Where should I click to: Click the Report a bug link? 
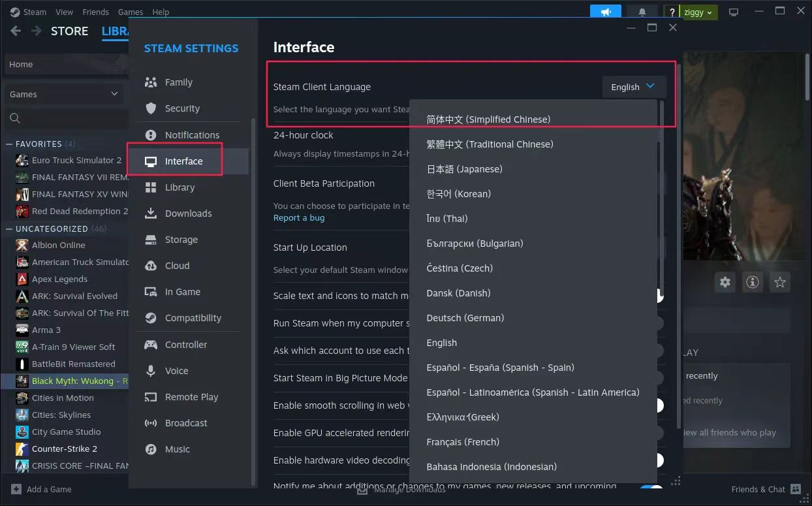tap(299, 217)
